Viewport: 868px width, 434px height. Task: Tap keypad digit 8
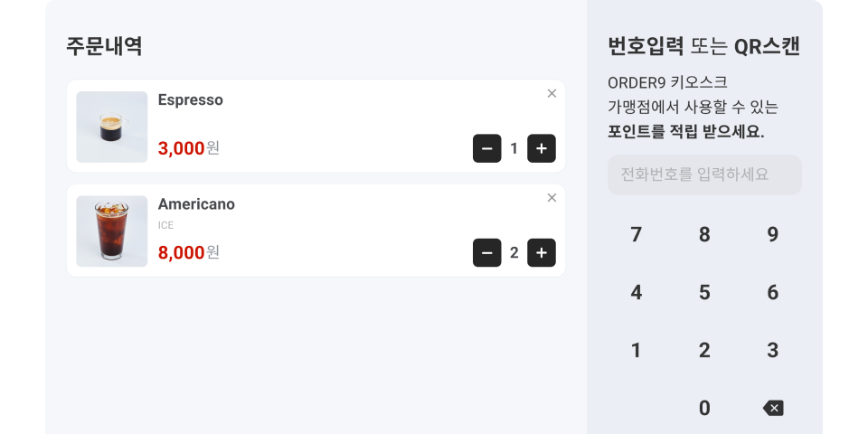coord(704,235)
